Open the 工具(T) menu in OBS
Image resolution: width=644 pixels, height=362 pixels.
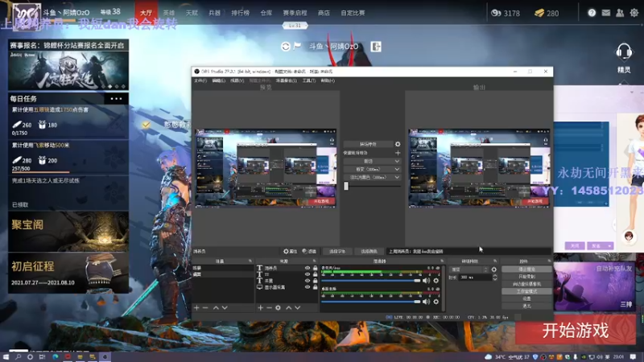click(x=309, y=81)
